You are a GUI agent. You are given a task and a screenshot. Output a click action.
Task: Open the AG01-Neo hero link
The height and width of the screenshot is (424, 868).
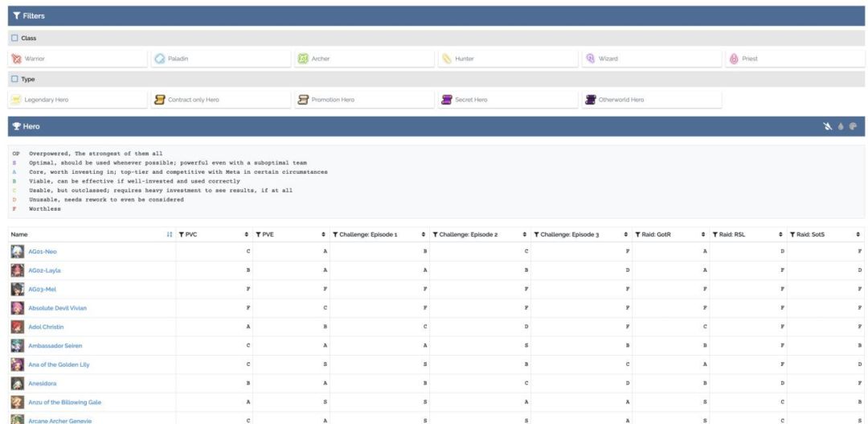click(x=43, y=252)
